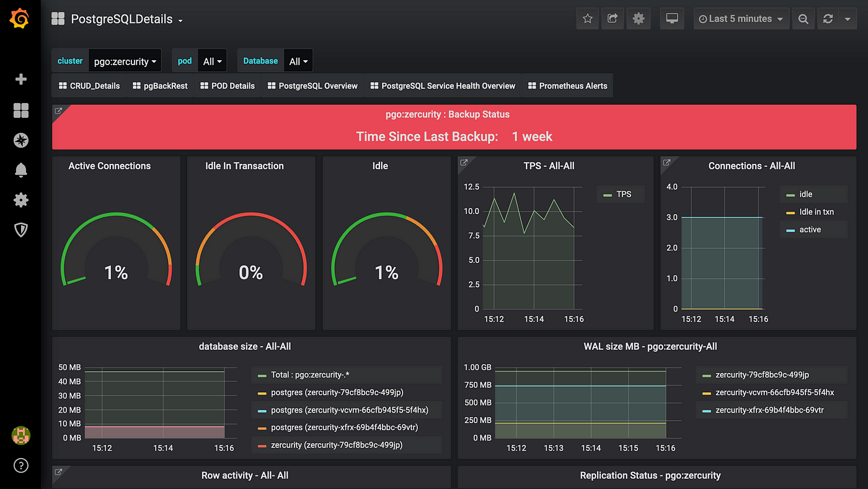Open the Dashboards grid icon in sidebar

[x=20, y=110]
